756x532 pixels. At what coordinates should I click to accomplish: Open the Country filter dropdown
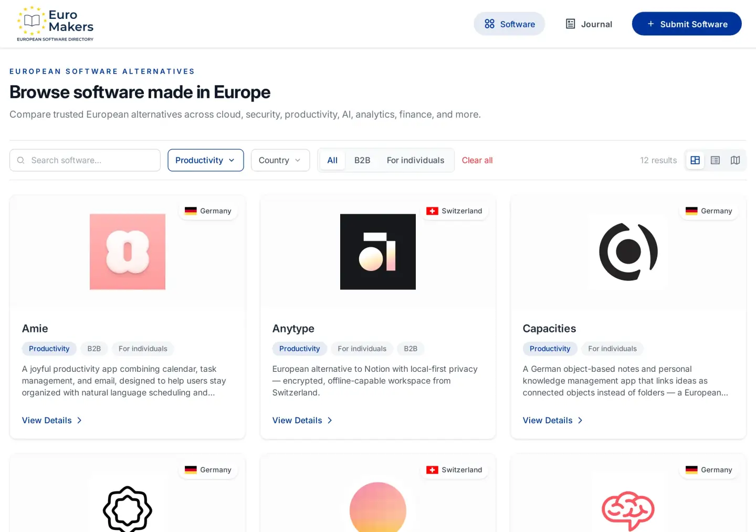pos(280,160)
